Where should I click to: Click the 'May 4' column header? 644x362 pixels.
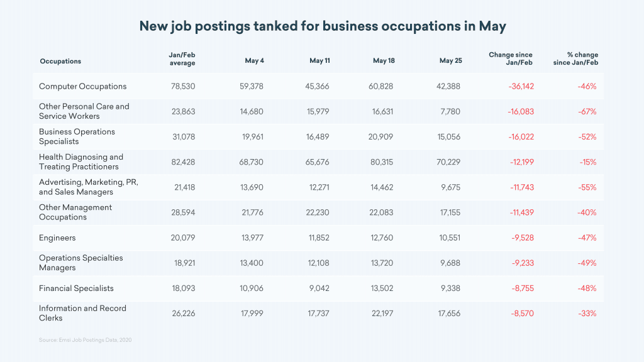click(254, 61)
